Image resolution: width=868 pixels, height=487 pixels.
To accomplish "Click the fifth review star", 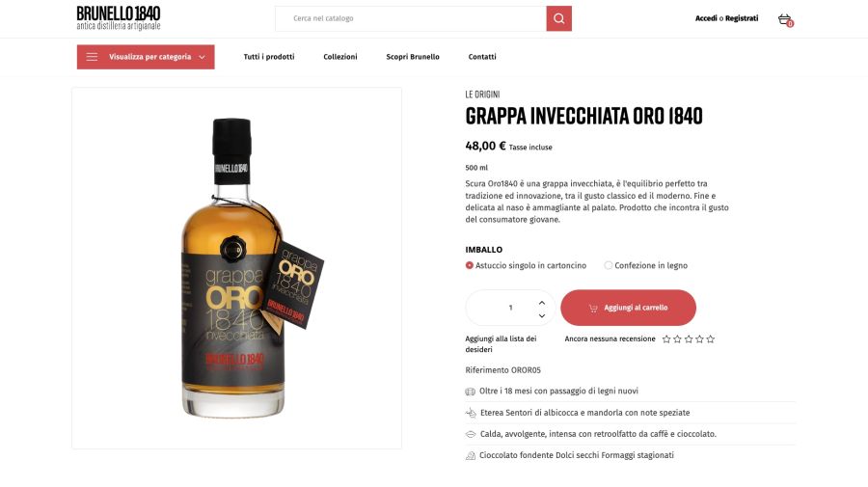I will pos(711,339).
